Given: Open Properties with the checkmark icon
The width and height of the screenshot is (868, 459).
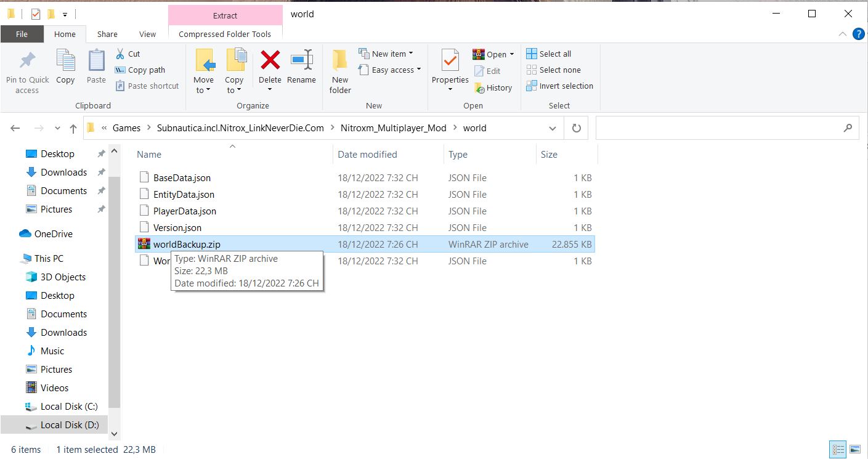Looking at the screenshot, I should click(450, 61).
